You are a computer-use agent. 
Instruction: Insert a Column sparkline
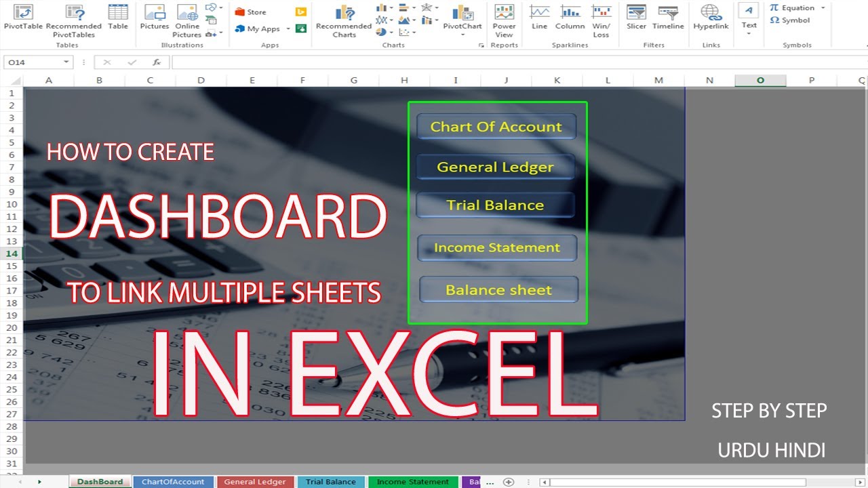[570, 17]
